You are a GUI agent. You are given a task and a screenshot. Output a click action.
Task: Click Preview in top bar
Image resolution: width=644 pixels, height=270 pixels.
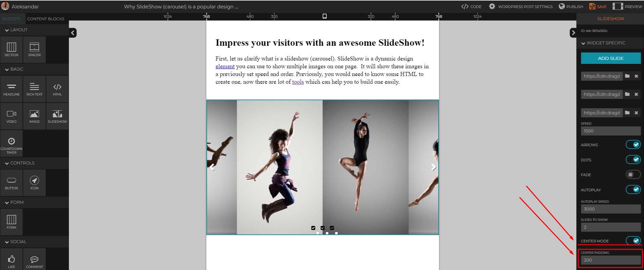(x=627, y=6)
